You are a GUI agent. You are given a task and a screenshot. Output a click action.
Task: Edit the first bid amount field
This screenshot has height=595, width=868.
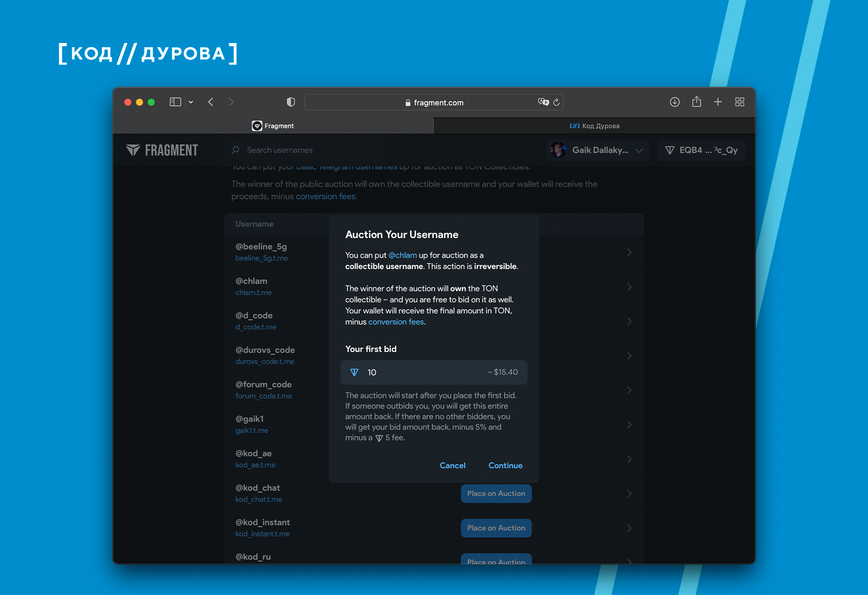[434, 372]
